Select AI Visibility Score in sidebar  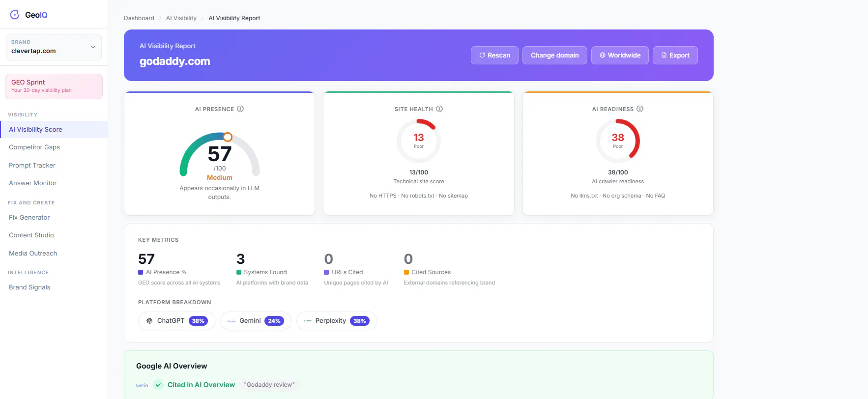tap(54, 130)
